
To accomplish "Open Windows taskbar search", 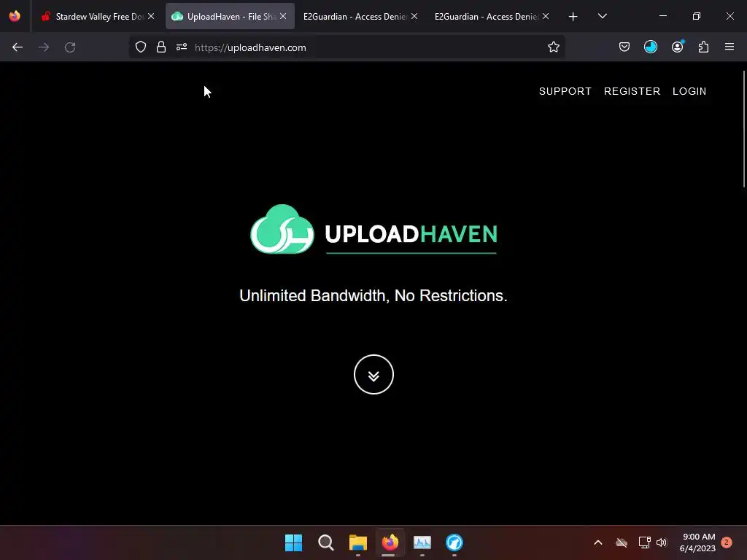I will [x=326, y=542].
